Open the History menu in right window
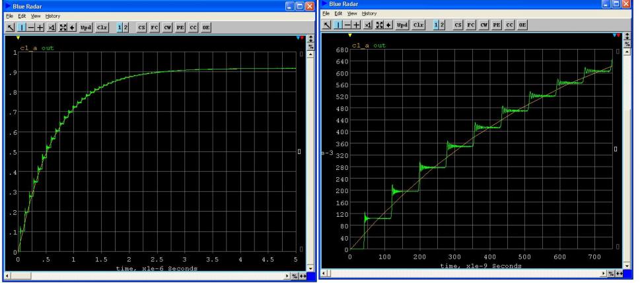Viewport: 644px width, 283px height. tap(369, 13)
